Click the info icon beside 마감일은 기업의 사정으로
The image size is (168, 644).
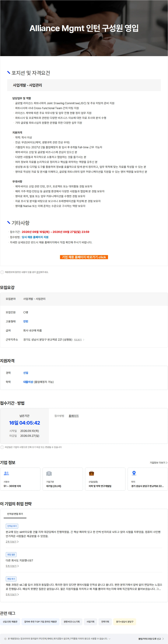pos(2,447)
